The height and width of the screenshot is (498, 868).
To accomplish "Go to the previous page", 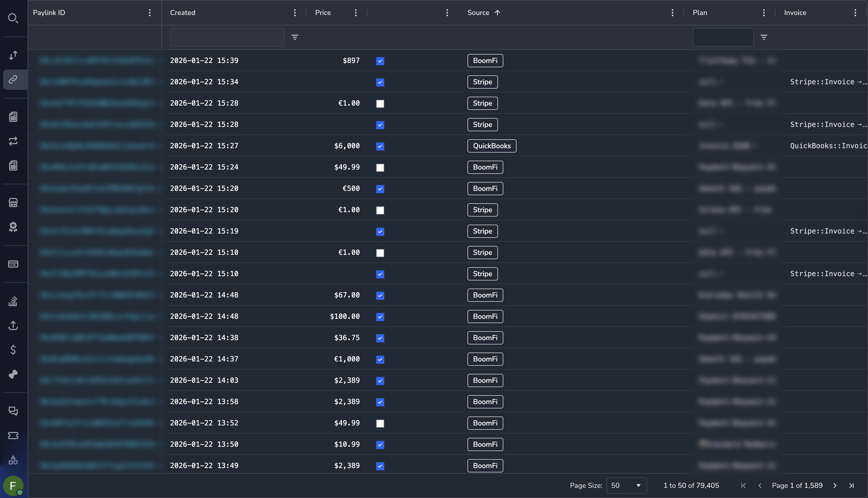I will pos(760,485).
